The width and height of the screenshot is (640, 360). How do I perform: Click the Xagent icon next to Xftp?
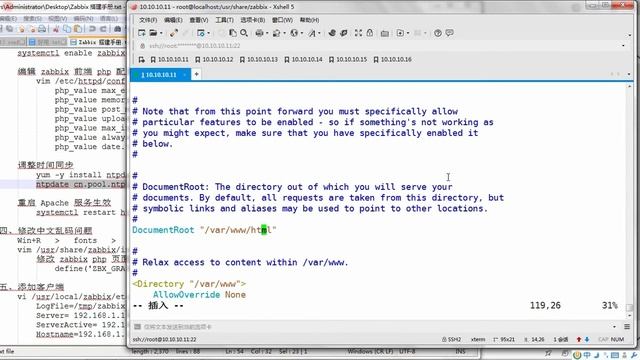click(344, 33)
